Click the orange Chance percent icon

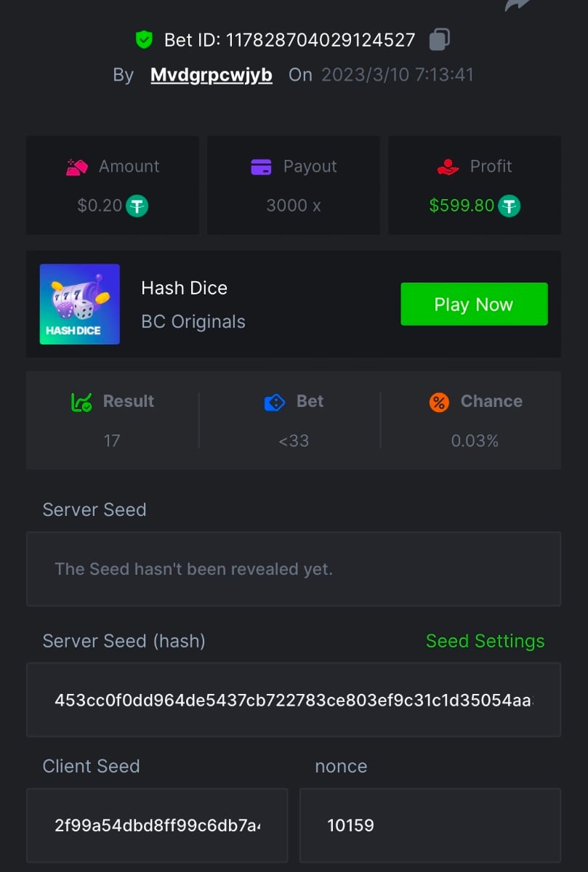[x=439, y=402]
